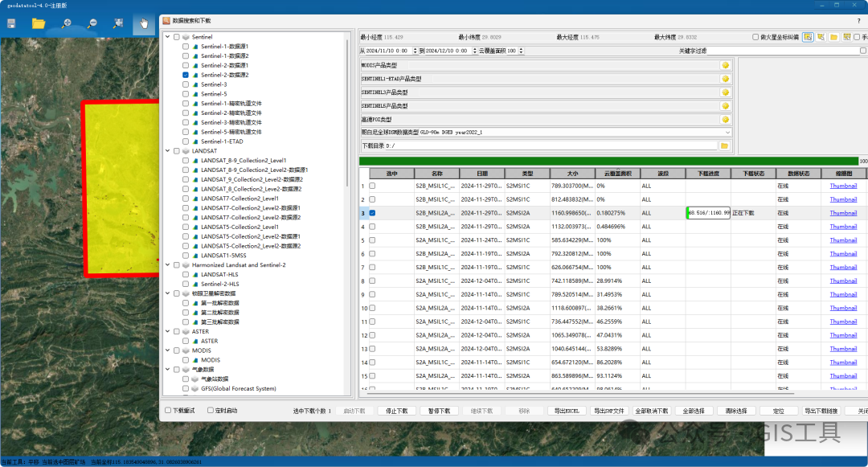The height and width of the screenshot is (467, 868).
Task: Click the 关键字过滤 input field
Action: 784,51
